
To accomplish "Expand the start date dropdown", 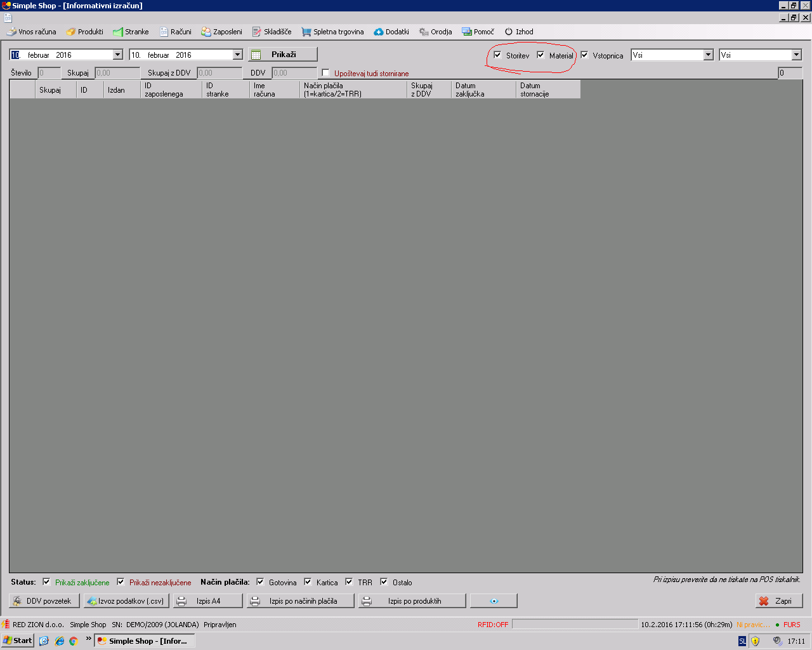I will [117, 55].
